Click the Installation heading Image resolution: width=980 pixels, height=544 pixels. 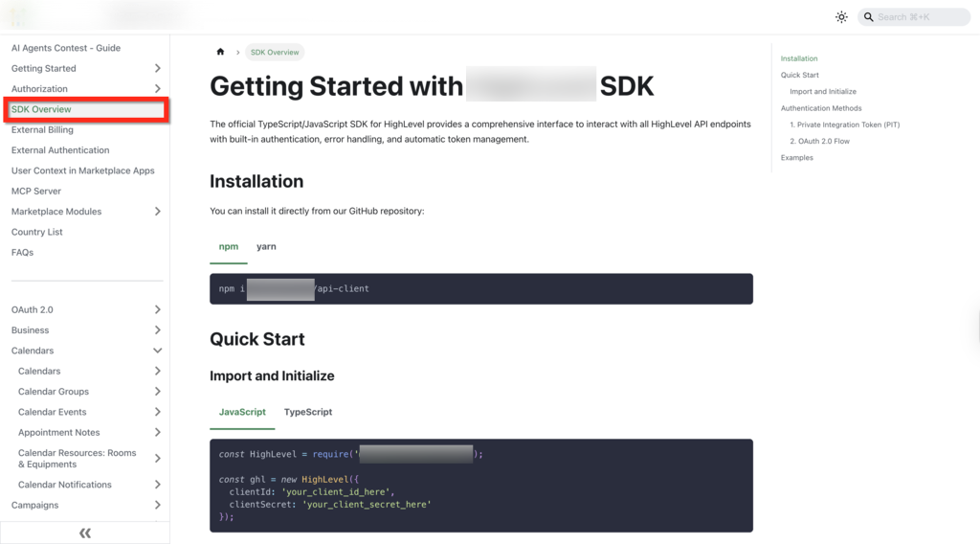tap(256, 181)
